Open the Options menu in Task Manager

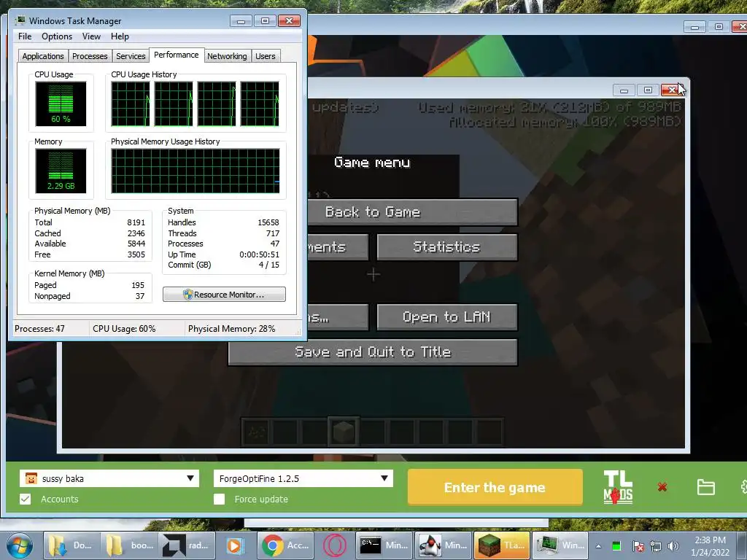click(x=57, y=36)
